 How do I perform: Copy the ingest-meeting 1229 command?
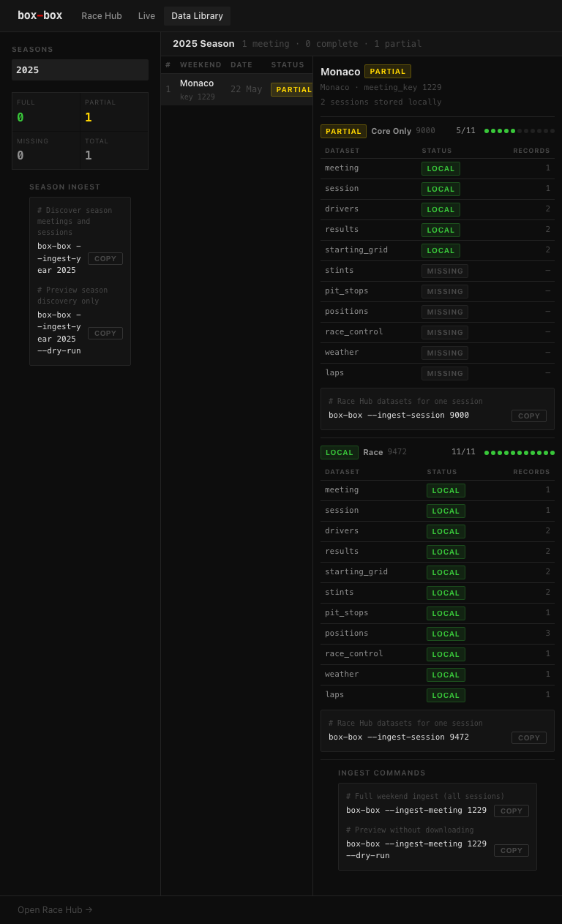tap(512, 811)
